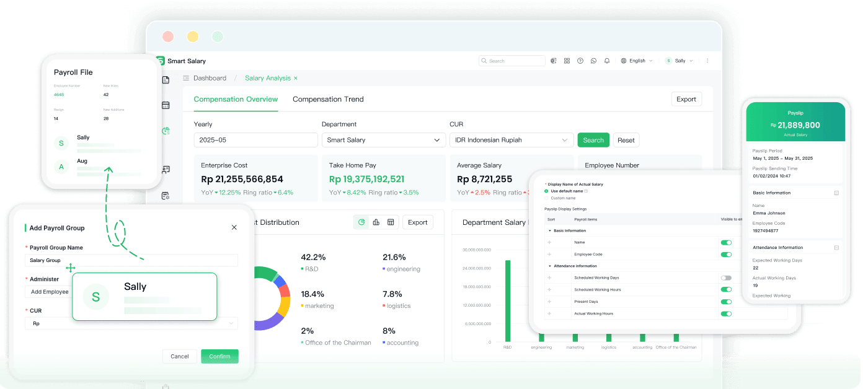Click the Payroll Group Name input field
This screenshot has width=868, height=389.
coord(131,261)
